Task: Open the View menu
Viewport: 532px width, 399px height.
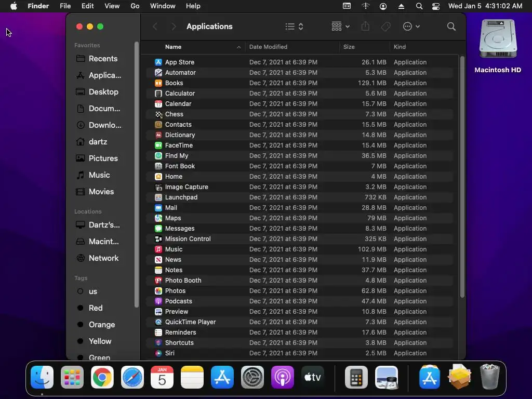Action: [x=112, y=6]
